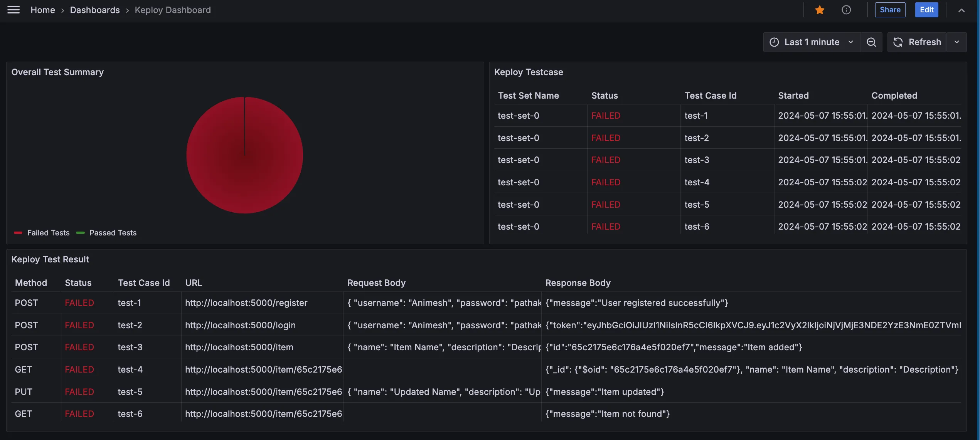Click the Share button
Screen dimensions: 980x440
click(x=890, y=10)
